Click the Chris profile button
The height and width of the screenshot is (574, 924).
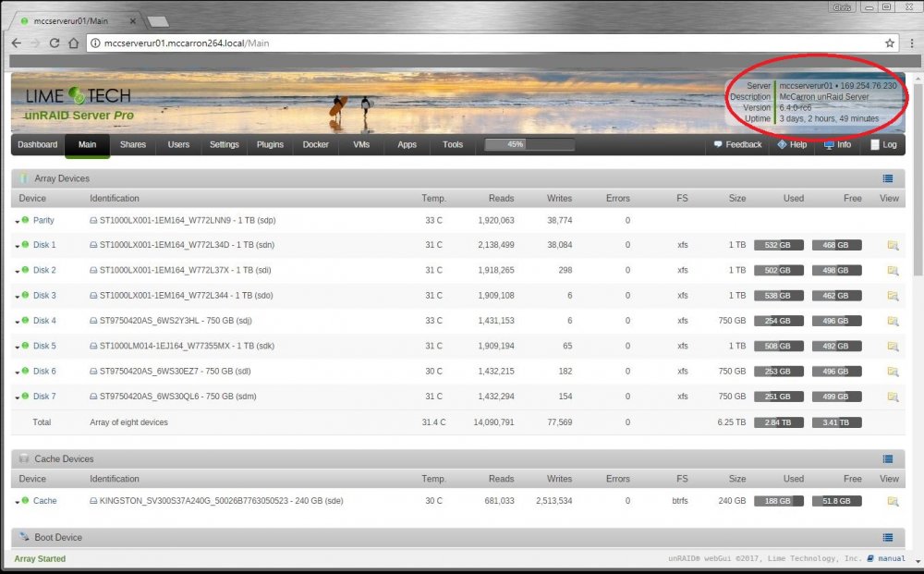(x=842, y=7)
